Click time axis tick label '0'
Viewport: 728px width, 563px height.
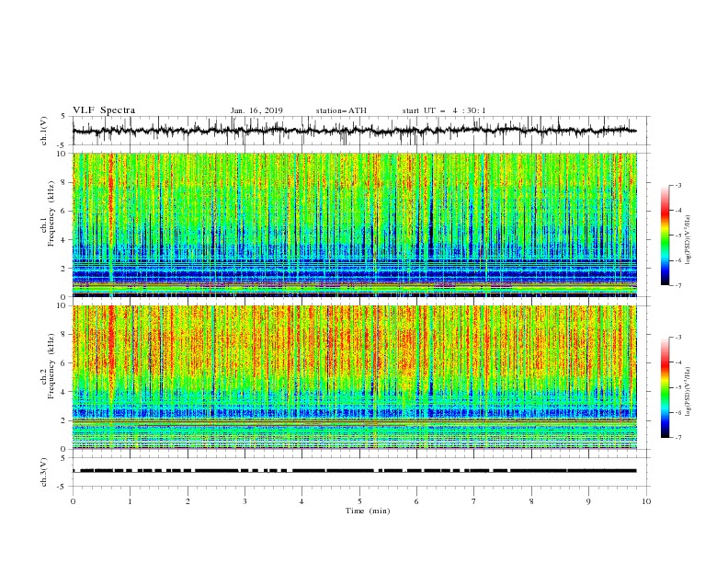tap(73, 501)
